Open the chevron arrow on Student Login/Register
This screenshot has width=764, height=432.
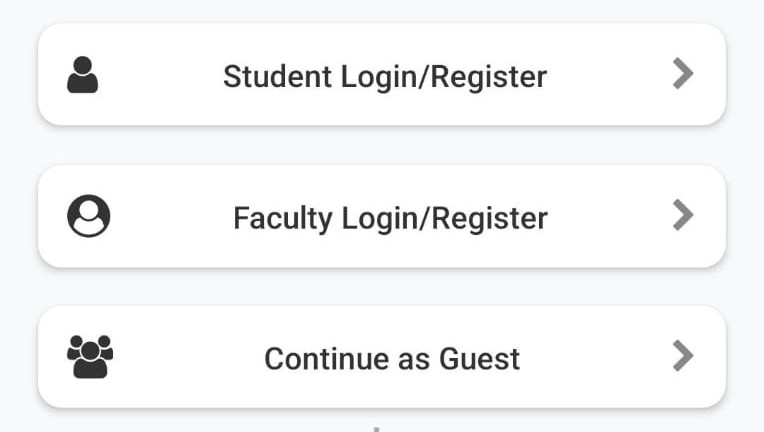tap(683, 74)
